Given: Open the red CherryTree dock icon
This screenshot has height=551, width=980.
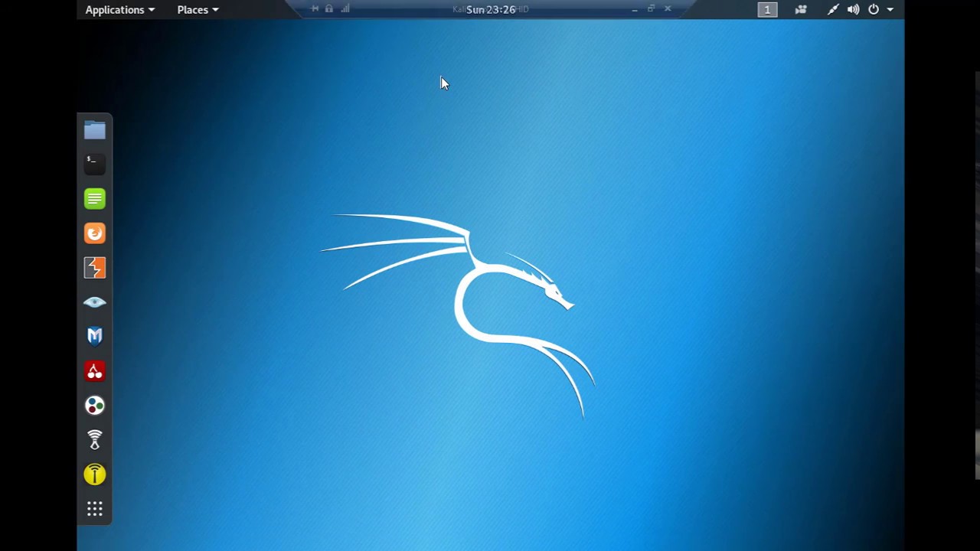Looking at the screenshot, I should pyautogui.click(x=95, y=371).
